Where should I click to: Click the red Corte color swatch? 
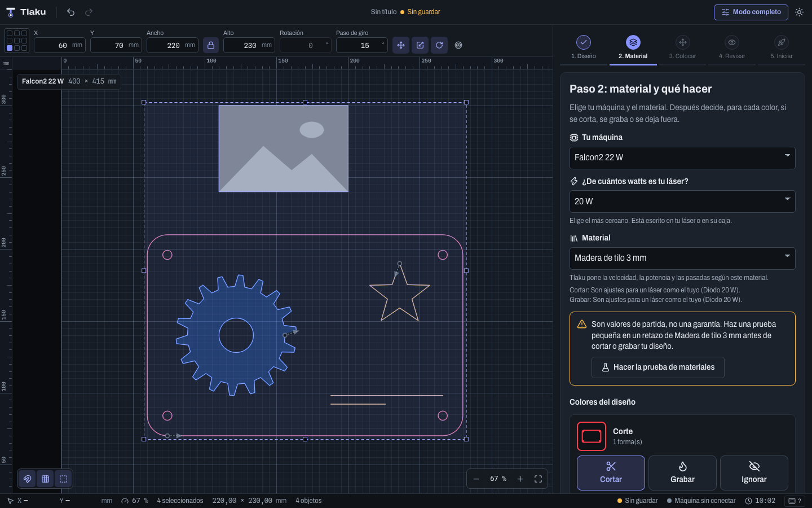[x=592, y=436]
